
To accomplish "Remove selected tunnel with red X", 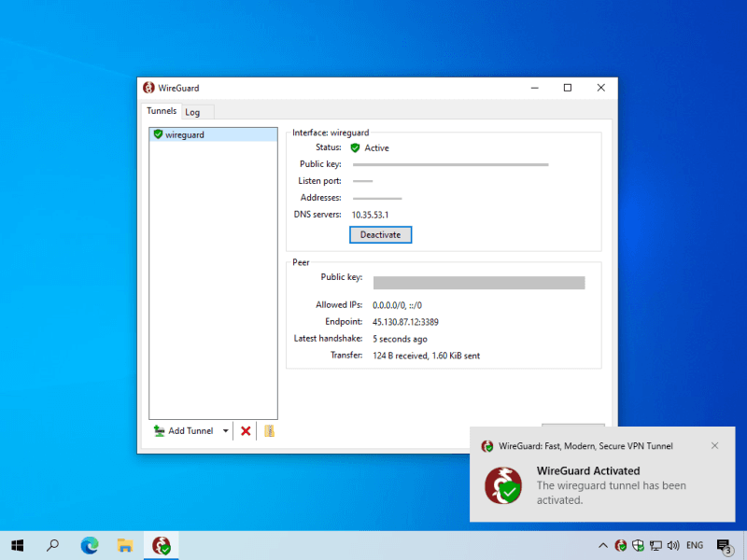I will coord(246,431).
